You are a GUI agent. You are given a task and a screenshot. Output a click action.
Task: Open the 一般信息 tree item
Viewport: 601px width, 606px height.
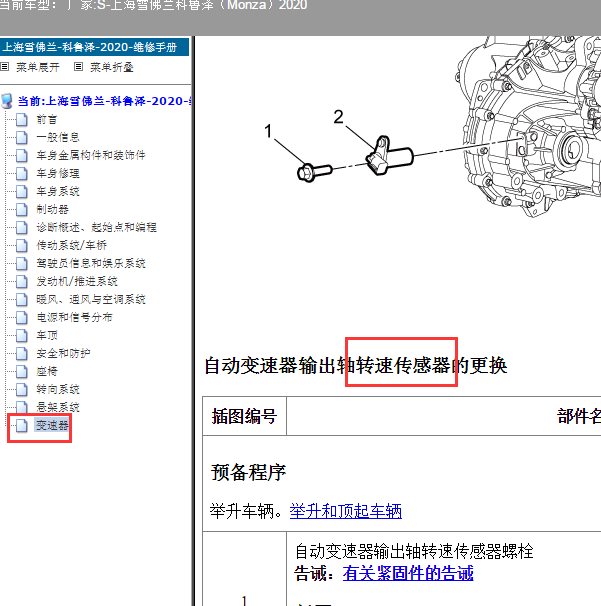coord(58,137)
